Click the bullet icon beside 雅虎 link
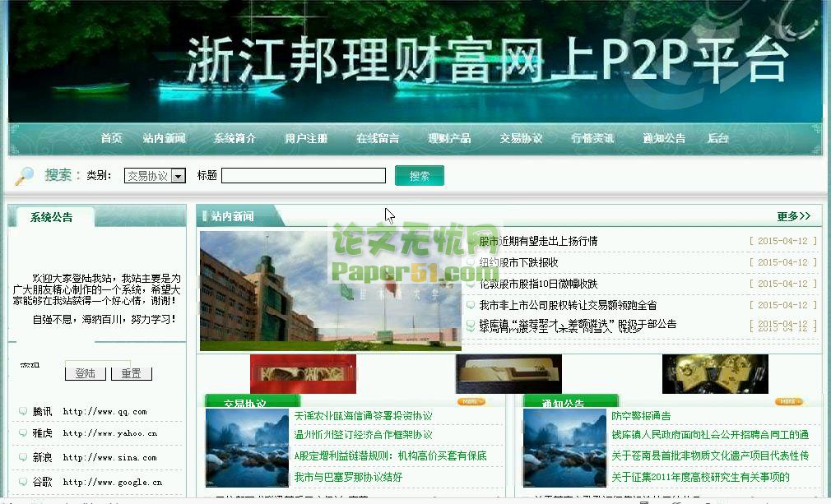This screenshot has height=504, width=831. 23,432
